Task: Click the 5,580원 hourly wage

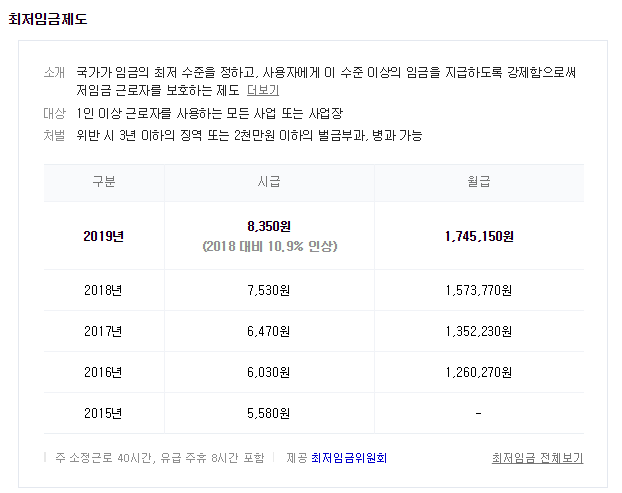Action: pos(269,413)
